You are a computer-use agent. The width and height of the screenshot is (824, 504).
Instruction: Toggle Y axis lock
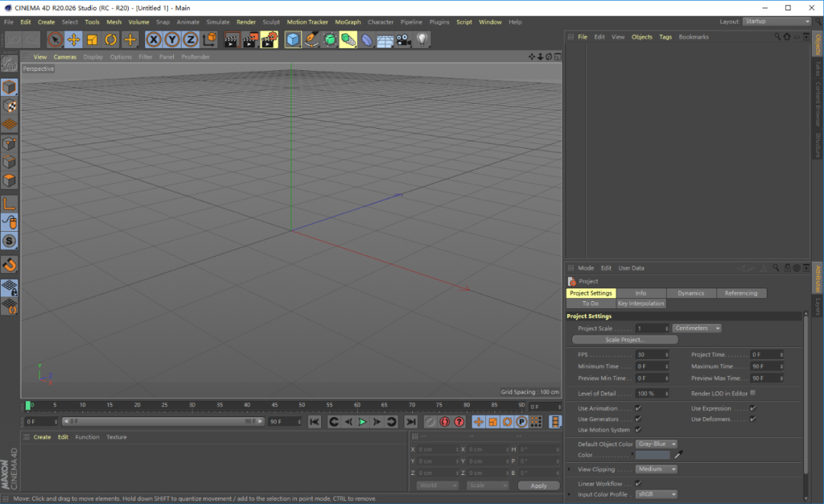click(172, 40)
